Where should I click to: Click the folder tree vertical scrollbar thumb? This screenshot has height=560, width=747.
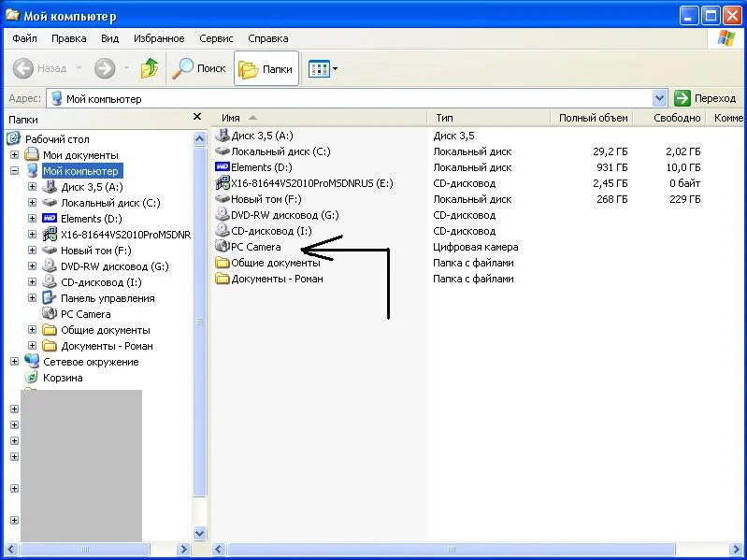click(x=200, y=322)
